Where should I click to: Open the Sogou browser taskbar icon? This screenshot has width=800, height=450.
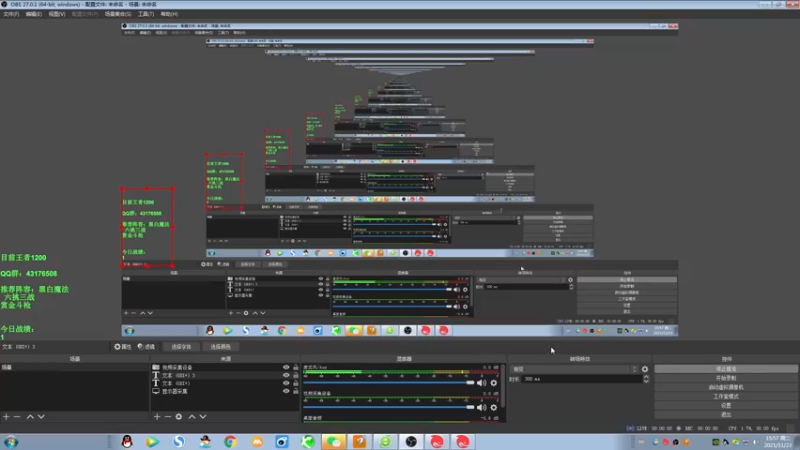click(x=179, y=441)
